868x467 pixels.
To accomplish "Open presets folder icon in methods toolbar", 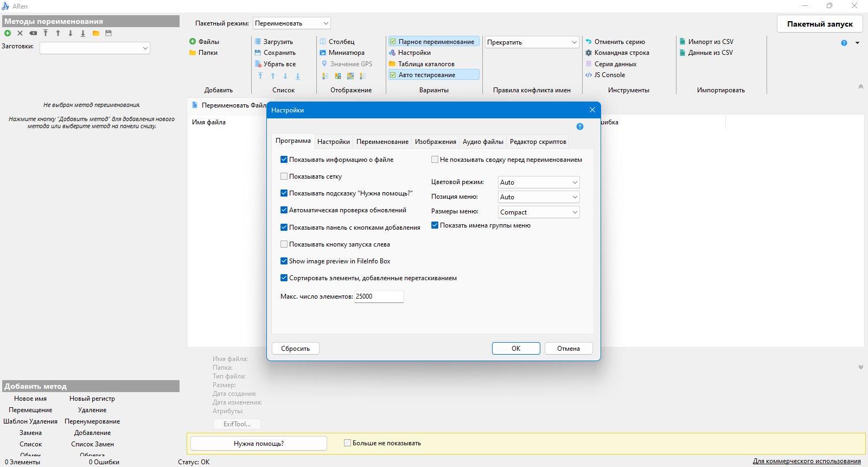I will [96, 33].
